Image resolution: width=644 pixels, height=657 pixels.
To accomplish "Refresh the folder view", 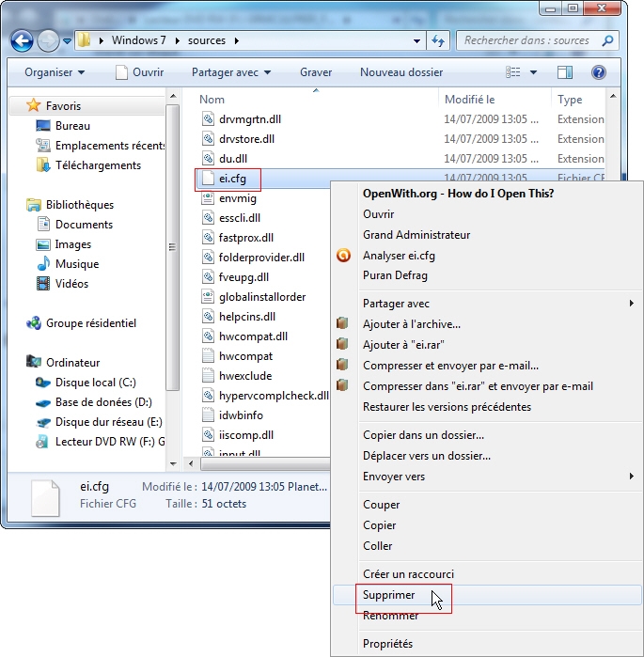I will click(x=438, y=40).
